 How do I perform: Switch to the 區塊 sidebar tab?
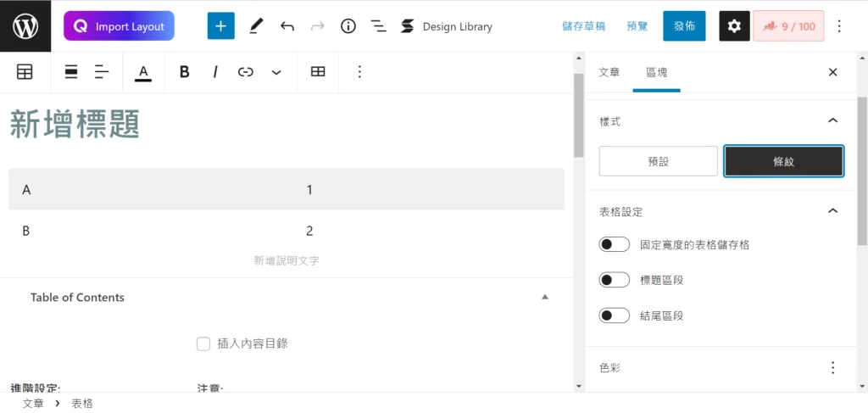(657, 72)
